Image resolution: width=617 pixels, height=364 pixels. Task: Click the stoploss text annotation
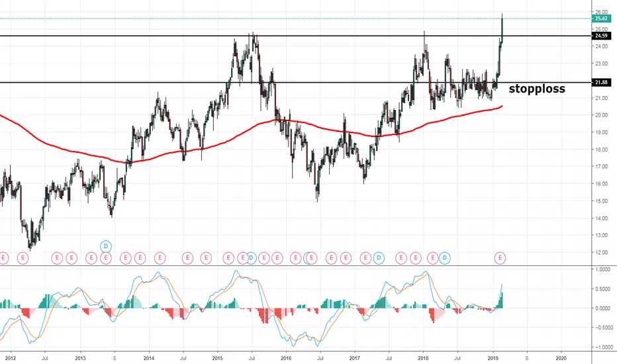point(537,89)
